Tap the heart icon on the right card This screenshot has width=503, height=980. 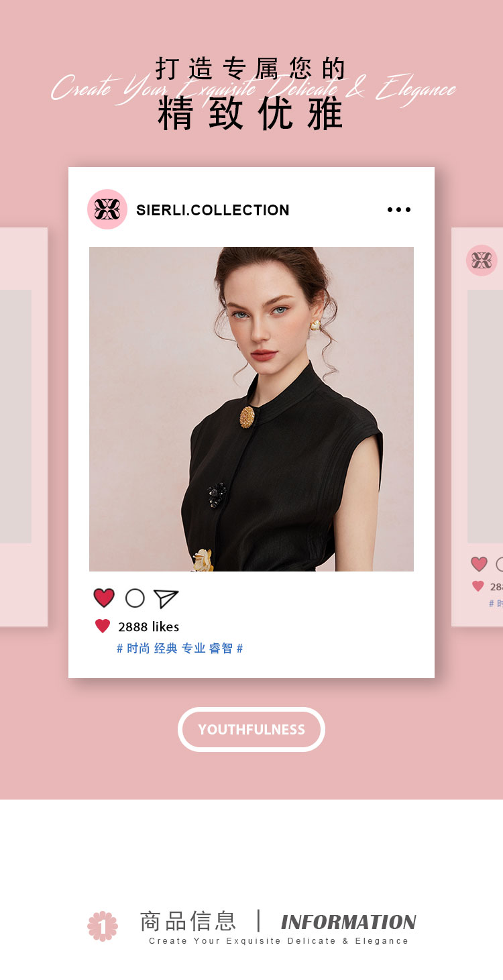click(479, 564)
